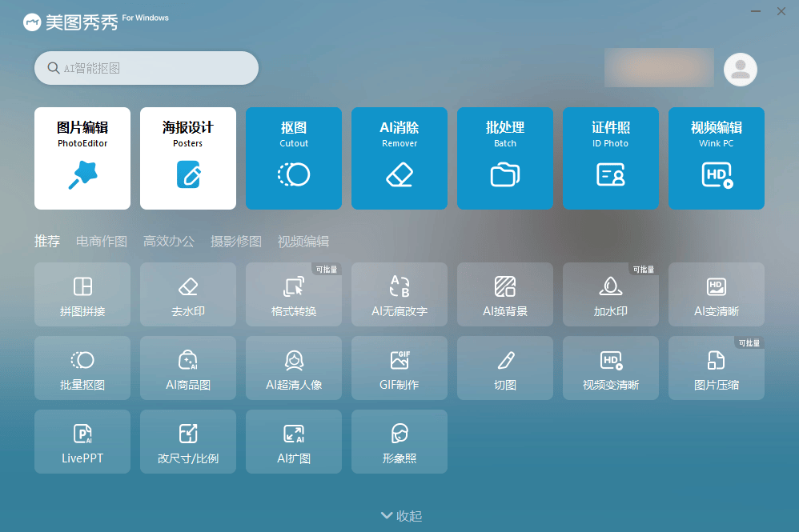Open the 去水印 watermark removal tool
Screen dimensions: 799x532
click(188, 294)
